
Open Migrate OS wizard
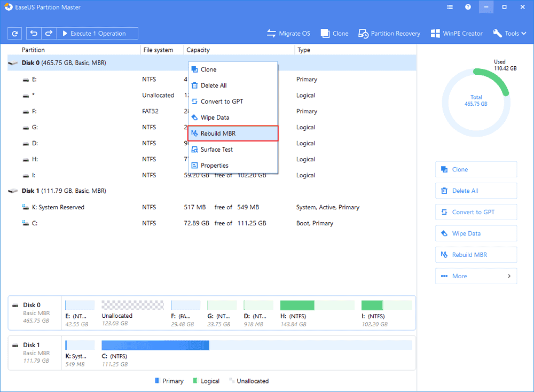288,33
